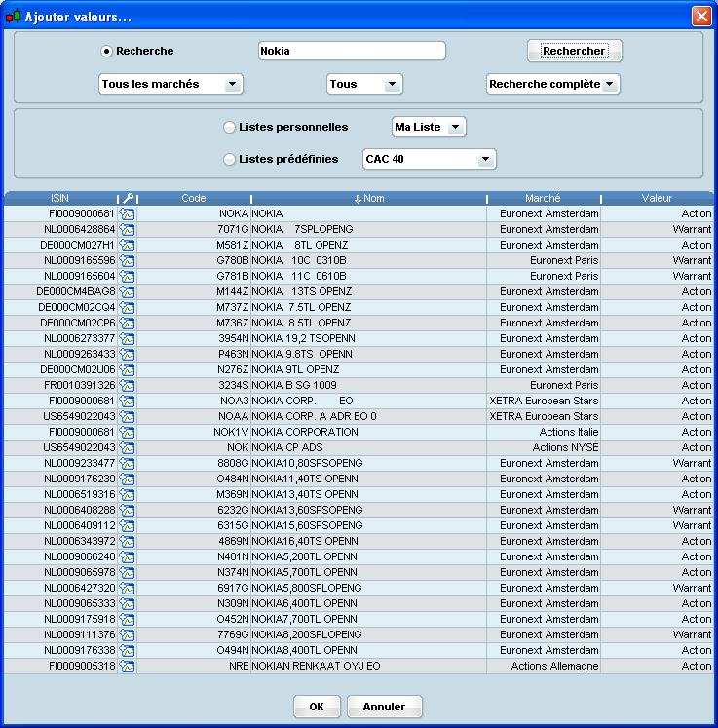Viewport: 718px width, 728px height.
Task: Select the Listes personnelles radio button
Action: pyautogui.click(x=229, y=128)
